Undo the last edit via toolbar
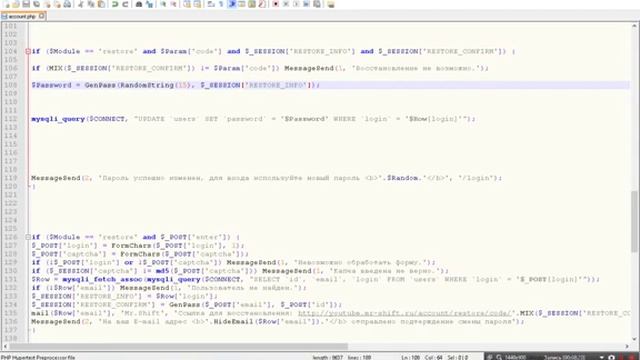 click(114, 4)
